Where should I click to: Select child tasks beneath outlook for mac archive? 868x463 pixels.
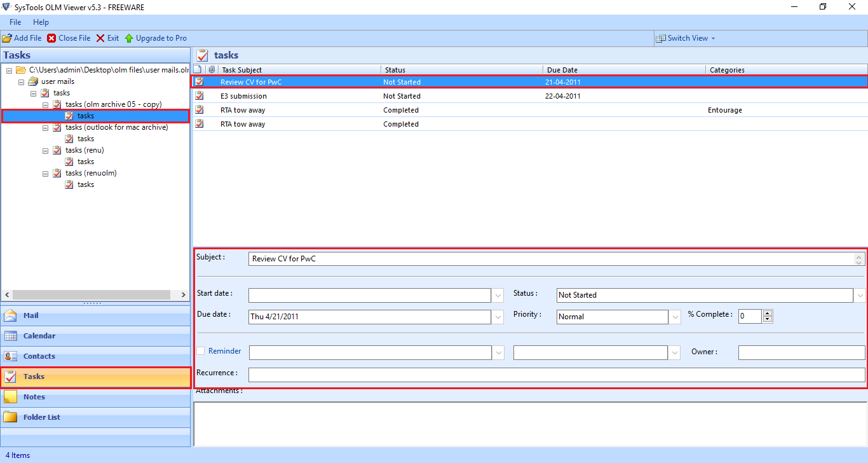(86, 139)
